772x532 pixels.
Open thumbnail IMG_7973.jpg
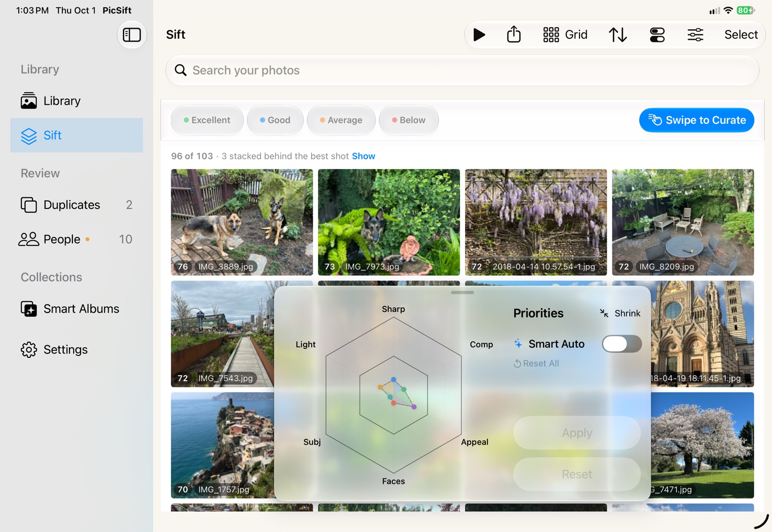[389, 222]
